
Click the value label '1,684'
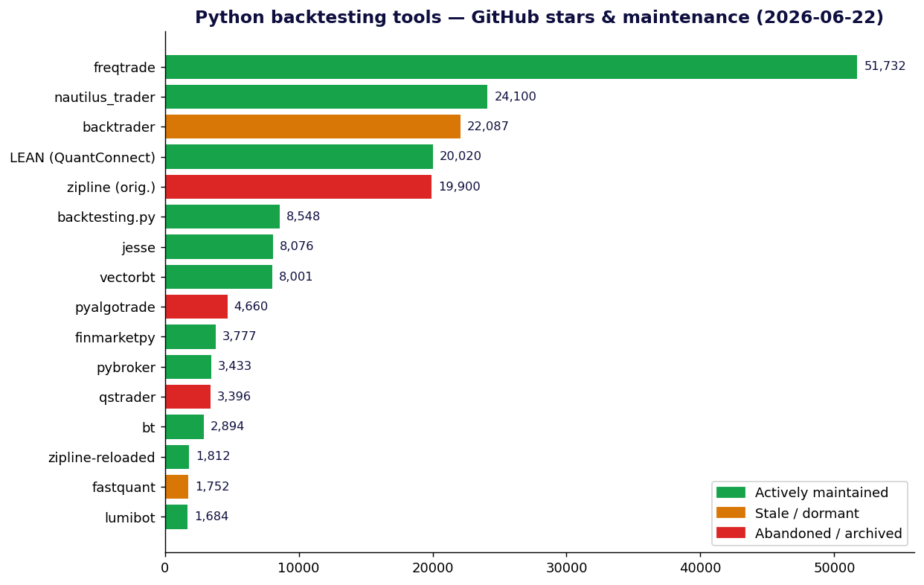tap(211, 517)
